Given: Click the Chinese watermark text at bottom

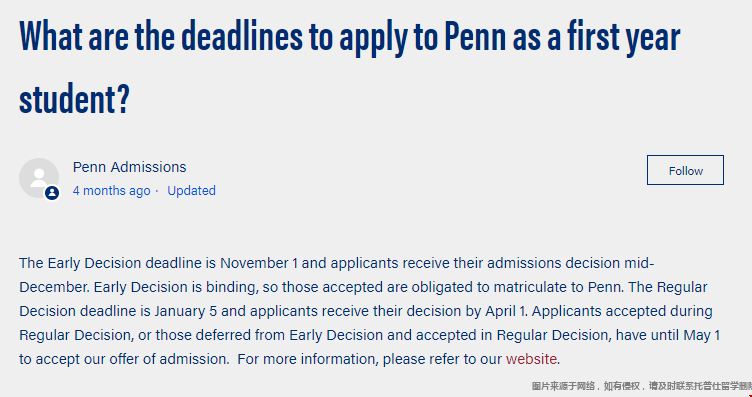Looking at the screenshot, I should pyautogui.click(x=641, y=385).
